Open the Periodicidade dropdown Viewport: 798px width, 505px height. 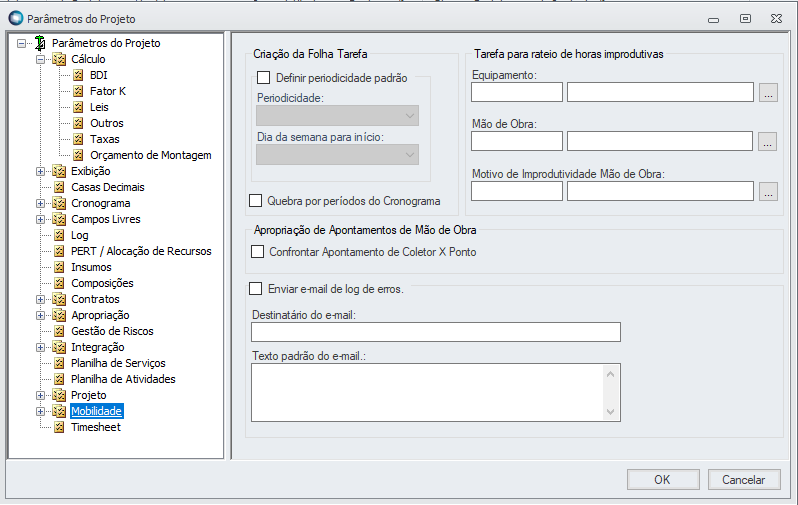tap(337, 115)
